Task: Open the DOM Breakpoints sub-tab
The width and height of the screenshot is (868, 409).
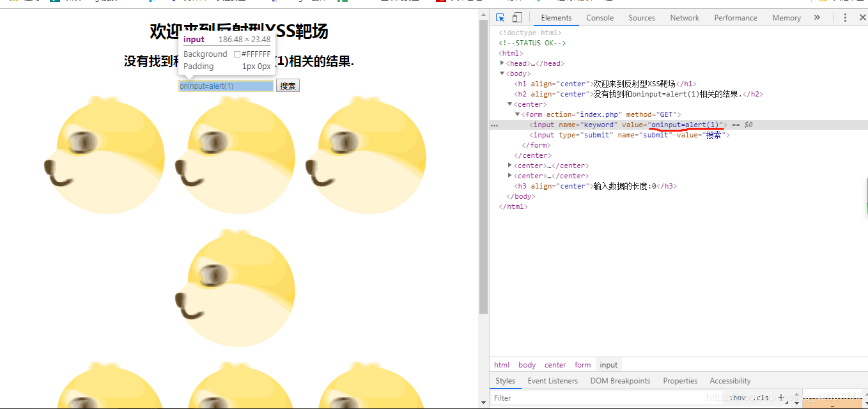Action: coord(620,381)
